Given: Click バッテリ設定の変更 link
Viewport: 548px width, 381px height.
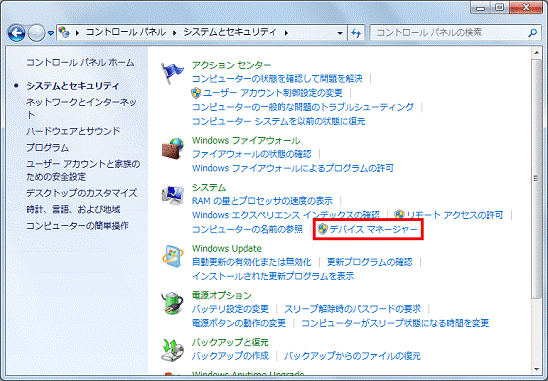Looking at the screenshot, I should pyautogui.click(x=230, y=309).
